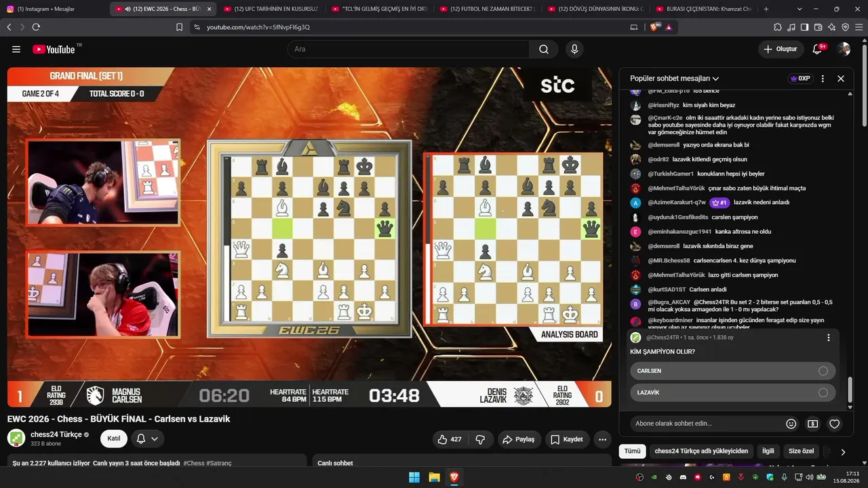
Task: Open media control music note icon
Action: click(x=791, y=27)
